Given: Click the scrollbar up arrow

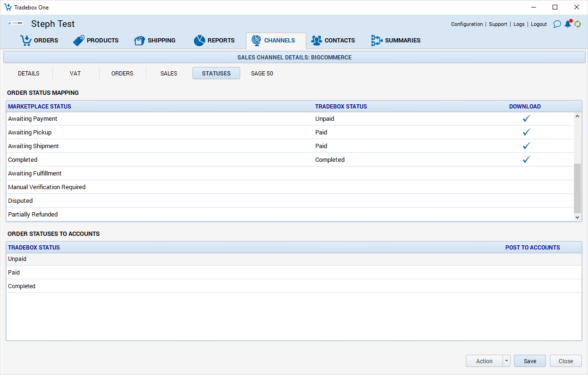Looking at the screenshot, I should (577, 116).
